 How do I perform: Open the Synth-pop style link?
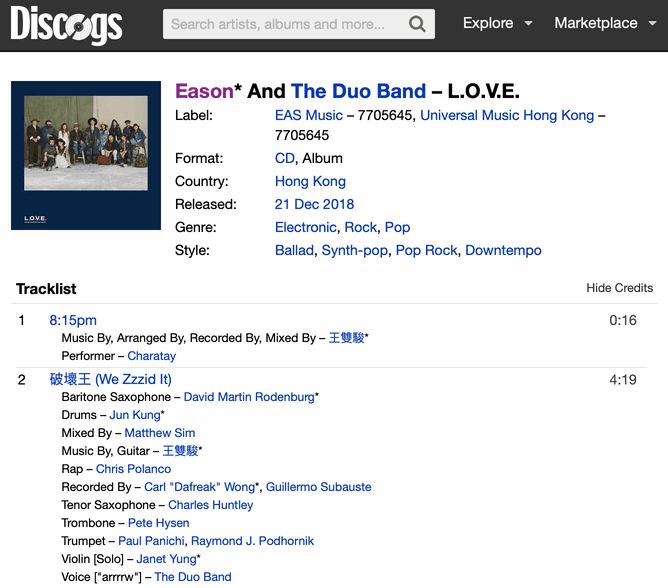[x=354, y=250]
